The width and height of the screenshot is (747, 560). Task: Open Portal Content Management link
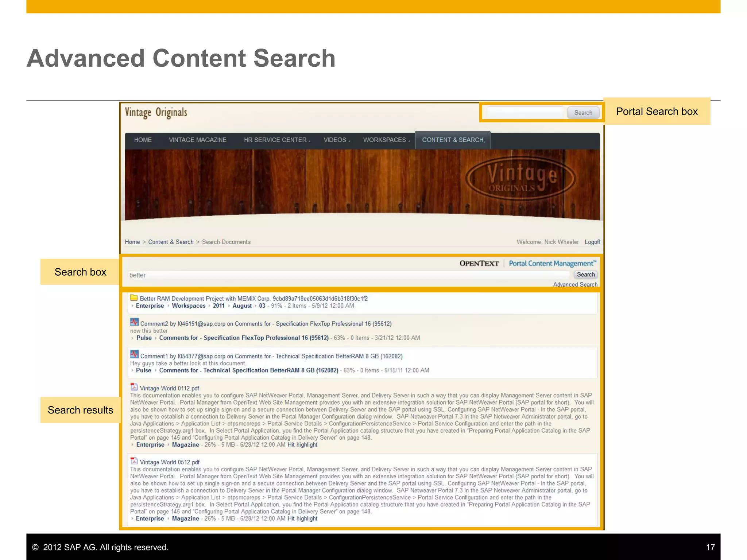point(553,264)
